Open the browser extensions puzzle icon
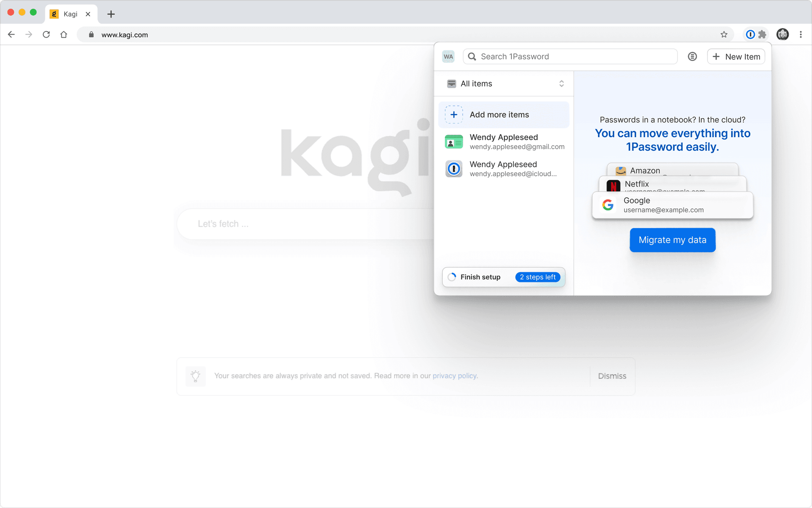Viewport: 812px width, 508px height. click(762, 35)
